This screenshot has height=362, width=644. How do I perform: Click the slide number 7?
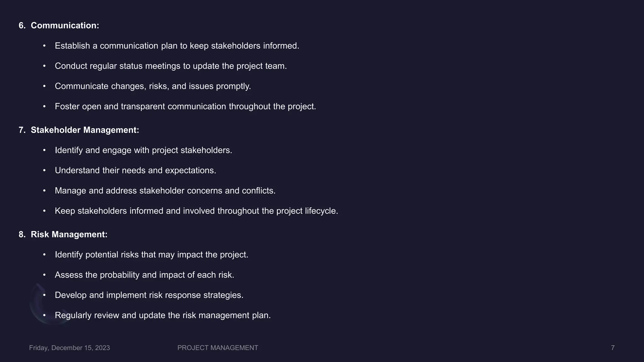[x=613, y=348]
